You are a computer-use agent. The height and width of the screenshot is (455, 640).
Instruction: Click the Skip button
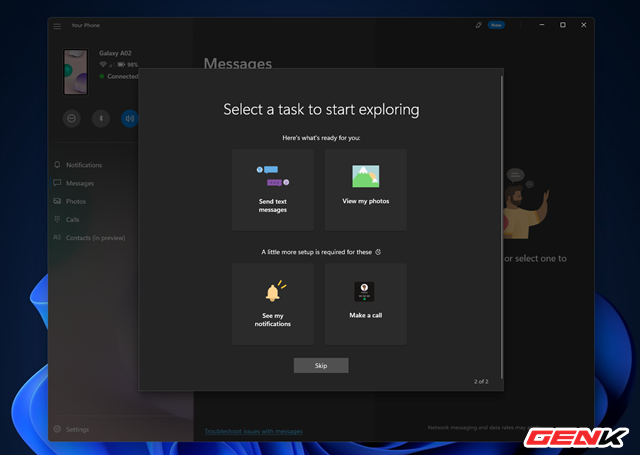321,366
